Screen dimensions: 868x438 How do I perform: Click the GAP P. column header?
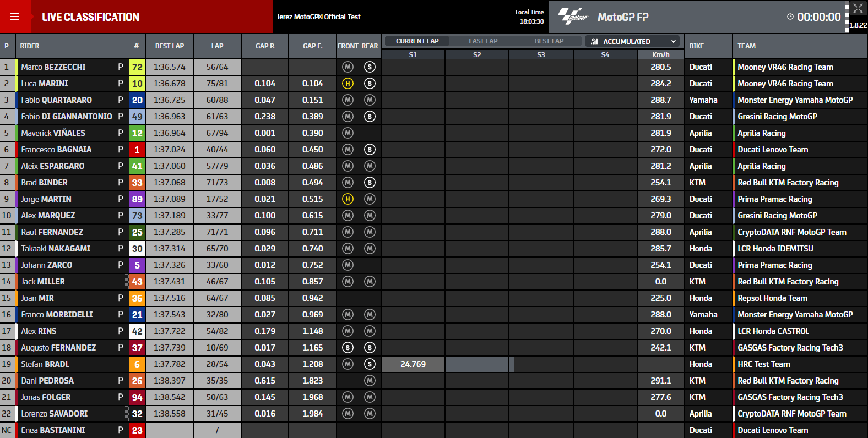(265, 46)
